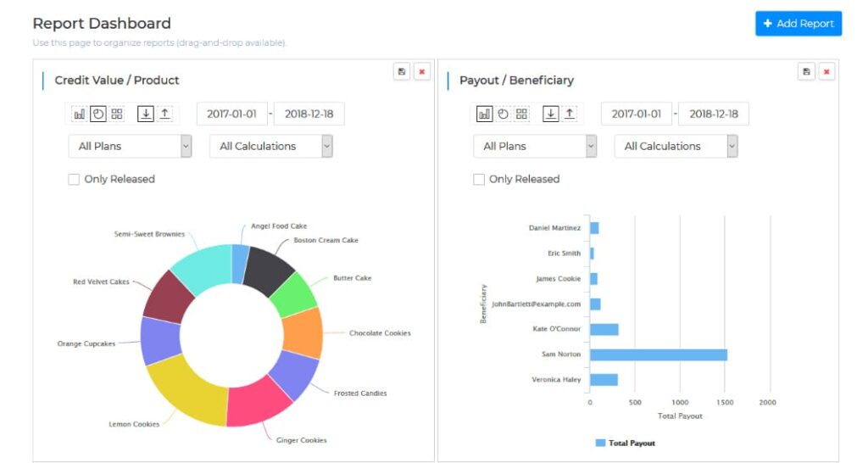868x463 pixels.
Task: Expand All Calculations dropdown in Credit Value report
Action: click(x=270, y=146)
